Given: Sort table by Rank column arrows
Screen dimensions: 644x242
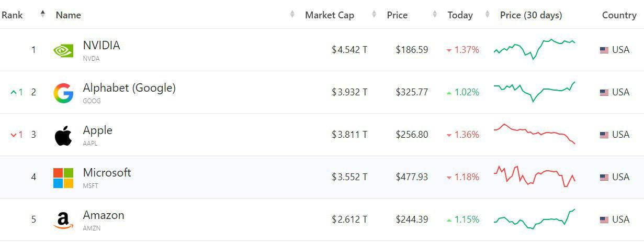Looking at the screenshot, I should point(43,15).
